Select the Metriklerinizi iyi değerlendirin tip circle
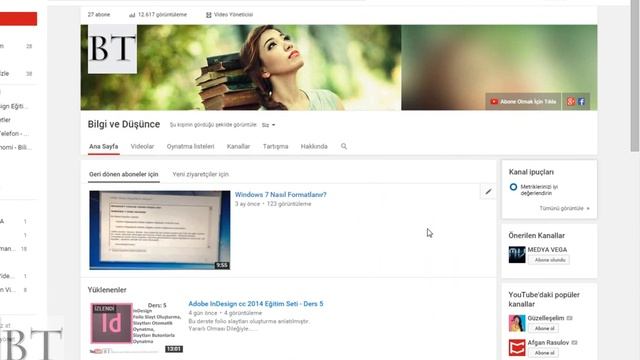640x360 pixels. coord(513,187)
